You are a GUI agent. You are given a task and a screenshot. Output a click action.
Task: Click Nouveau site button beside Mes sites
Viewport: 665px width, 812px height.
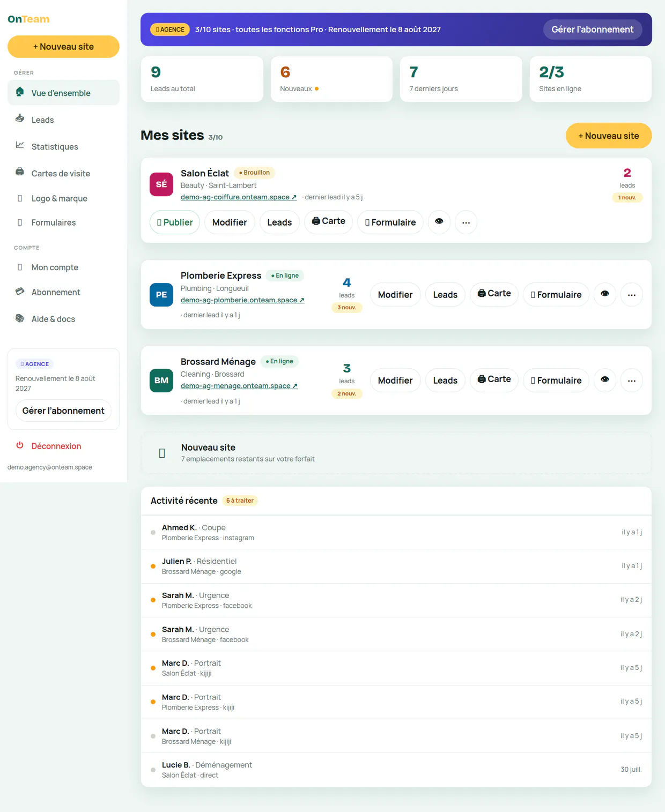click(x=609, y=136)
